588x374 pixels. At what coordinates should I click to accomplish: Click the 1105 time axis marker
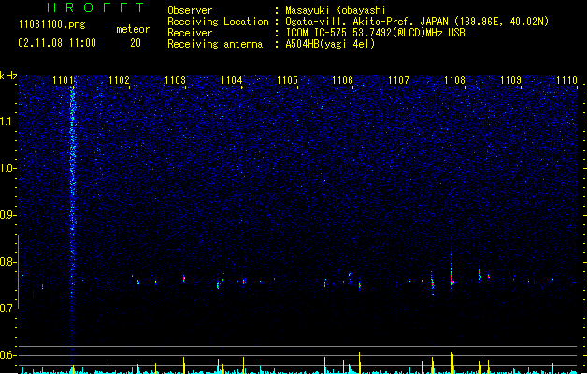[x=287, y=80]
